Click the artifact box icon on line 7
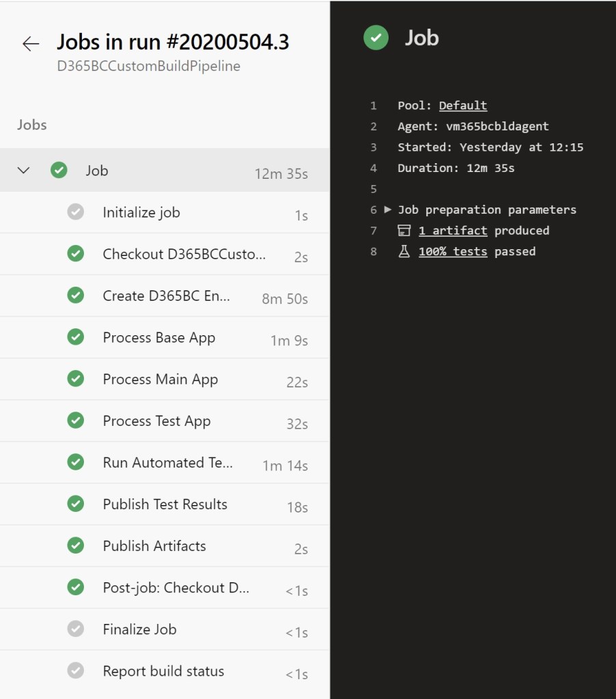 click(x=404, y=231)
